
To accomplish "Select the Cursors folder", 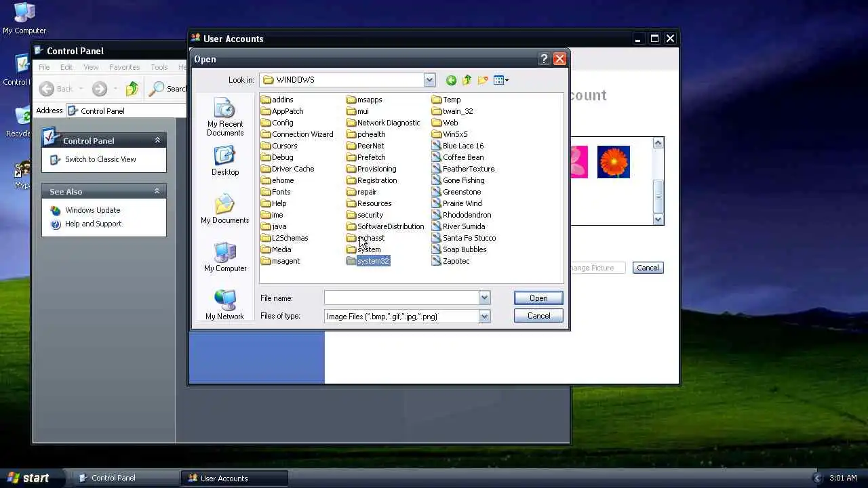I will [279, 146].
